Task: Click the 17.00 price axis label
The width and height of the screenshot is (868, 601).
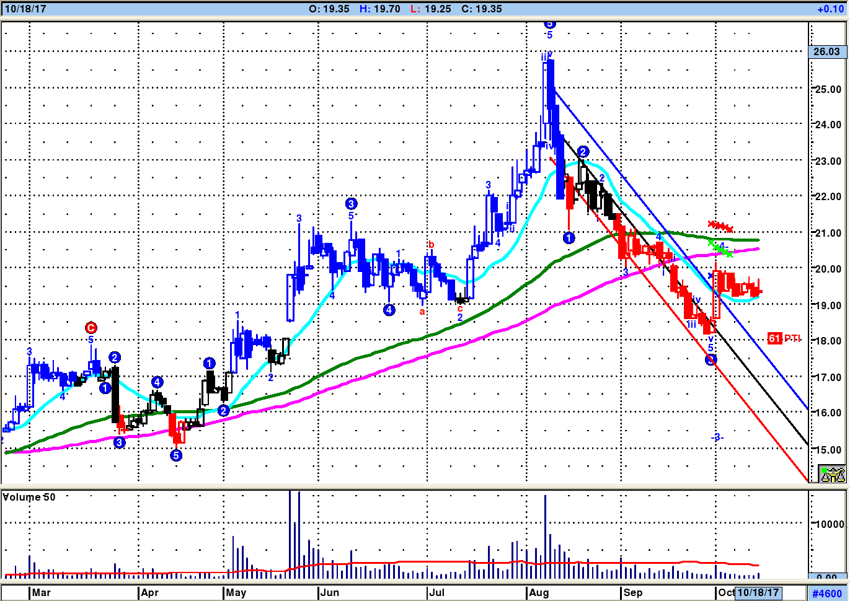Action: [828, 377]
